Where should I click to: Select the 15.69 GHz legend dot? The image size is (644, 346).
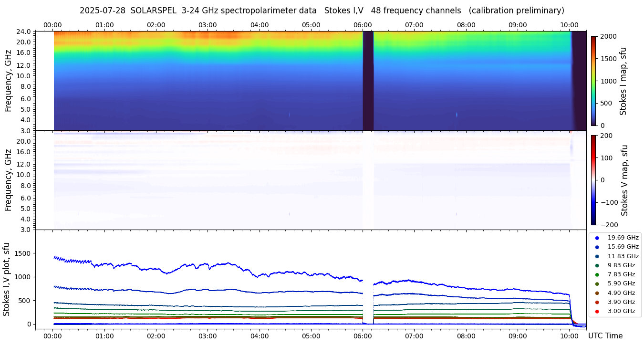pos(597,247)
